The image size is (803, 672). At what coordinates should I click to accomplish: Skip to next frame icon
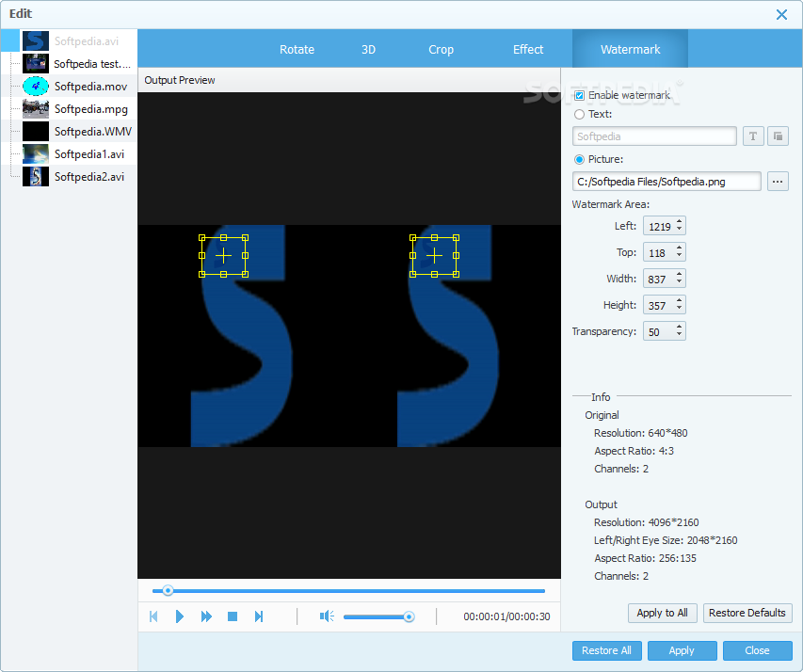259,616
